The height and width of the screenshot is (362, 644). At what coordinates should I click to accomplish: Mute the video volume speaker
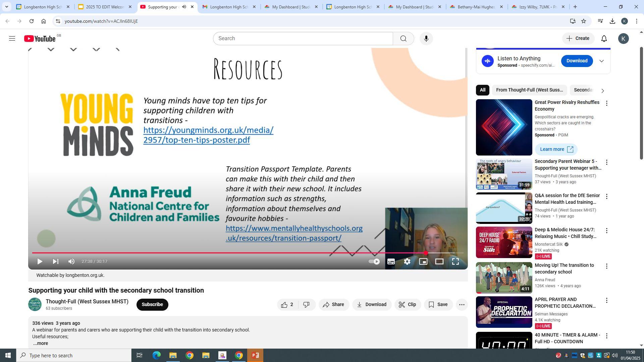pyautogui.click(x=71, y=261)
